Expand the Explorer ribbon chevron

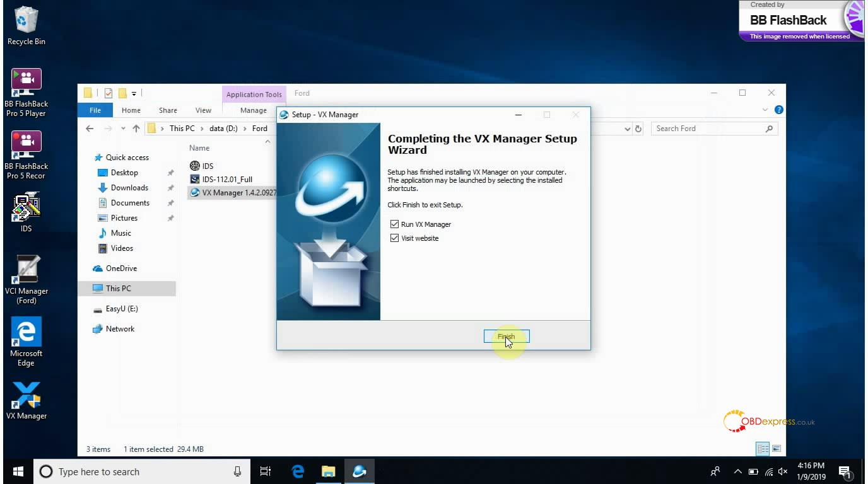pos(766,110)
